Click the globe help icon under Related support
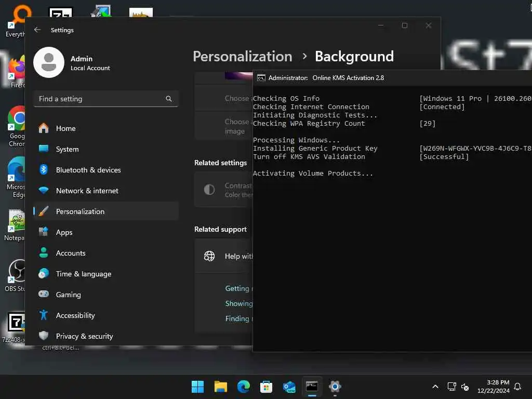 [209, 256]
